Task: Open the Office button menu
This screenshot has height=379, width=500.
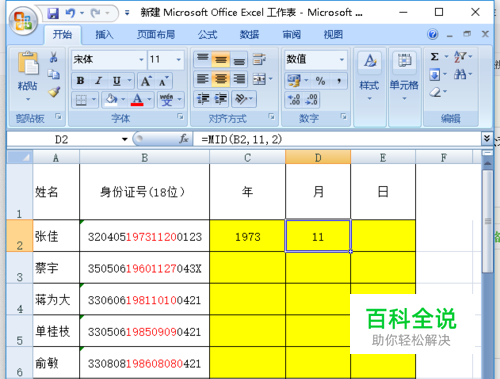Action: tap(23, 21)
